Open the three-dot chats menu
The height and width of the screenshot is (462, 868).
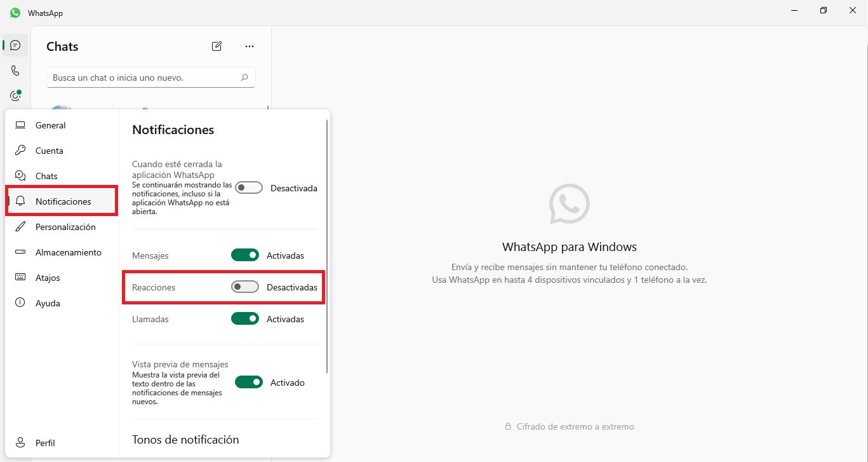coord(250,46)
